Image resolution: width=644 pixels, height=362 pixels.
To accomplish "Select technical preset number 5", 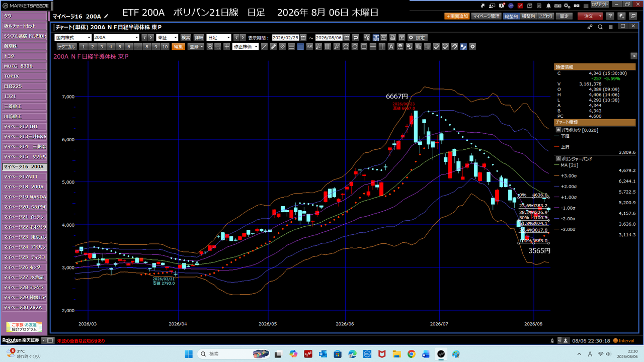I will (x=121, y=47).
